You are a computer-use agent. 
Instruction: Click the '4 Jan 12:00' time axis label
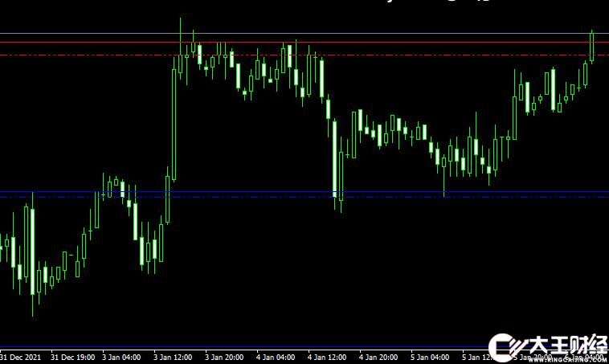point(327,357)
